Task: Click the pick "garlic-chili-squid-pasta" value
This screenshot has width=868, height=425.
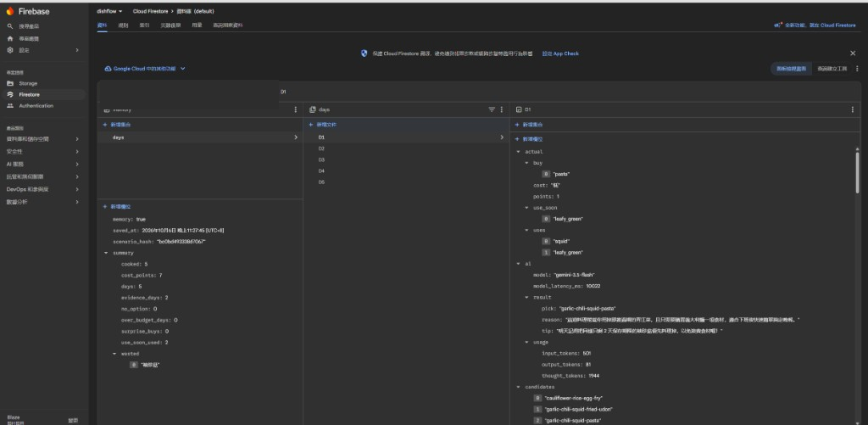Action: 587,308
